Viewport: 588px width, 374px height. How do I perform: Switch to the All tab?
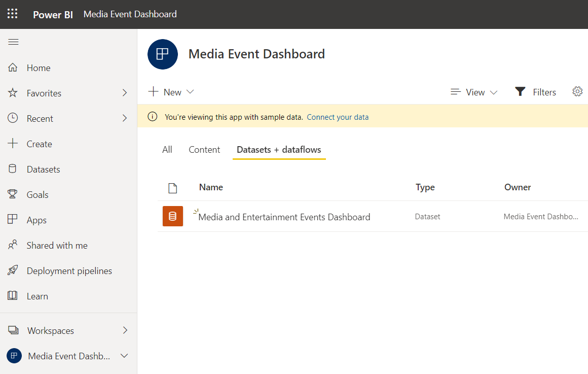(167, 150)
